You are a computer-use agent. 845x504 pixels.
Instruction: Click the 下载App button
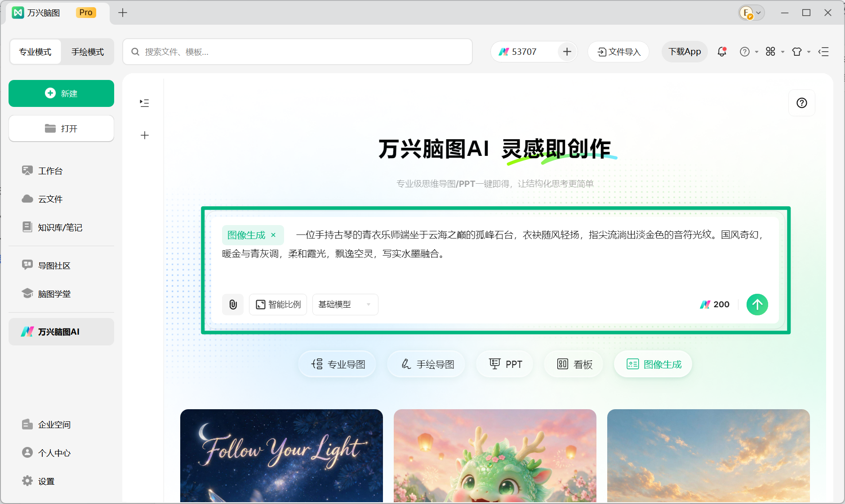pyautogui.click(x=685, y=52)
